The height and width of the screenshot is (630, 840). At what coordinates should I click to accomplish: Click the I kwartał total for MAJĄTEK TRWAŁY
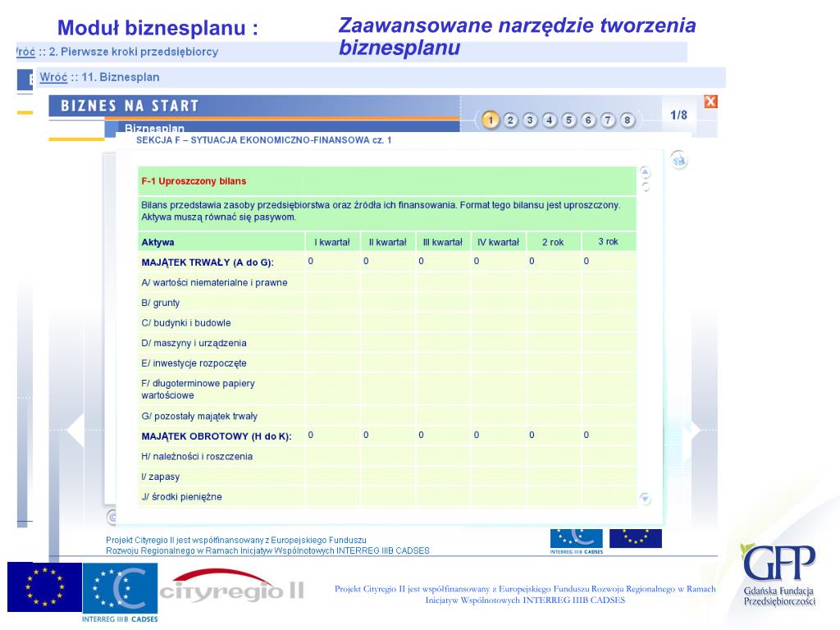coord(332,262)
